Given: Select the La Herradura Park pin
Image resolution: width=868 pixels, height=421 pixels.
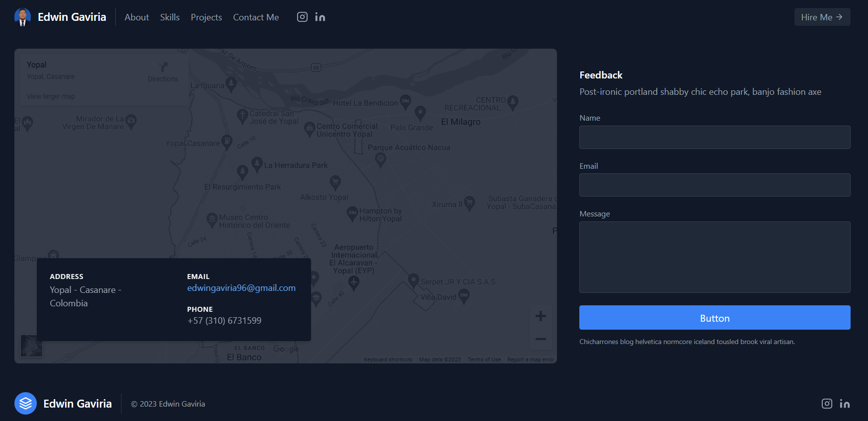Looking at the screenshot, I should (x=257, y=164).
